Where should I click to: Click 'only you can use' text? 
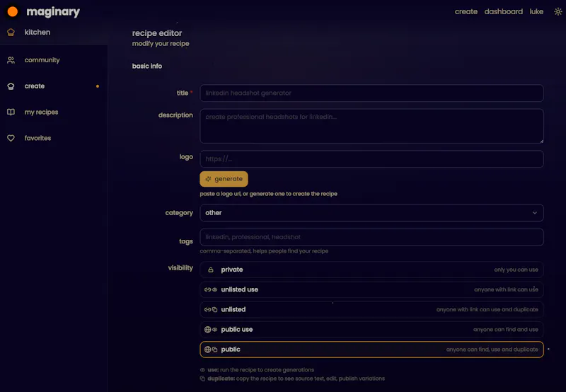point(516,270)
